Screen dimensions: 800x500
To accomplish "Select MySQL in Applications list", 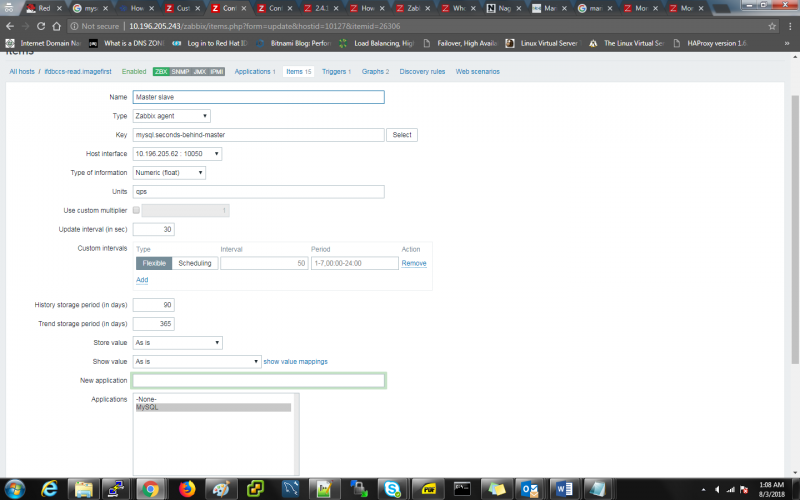I will point(213,407).
